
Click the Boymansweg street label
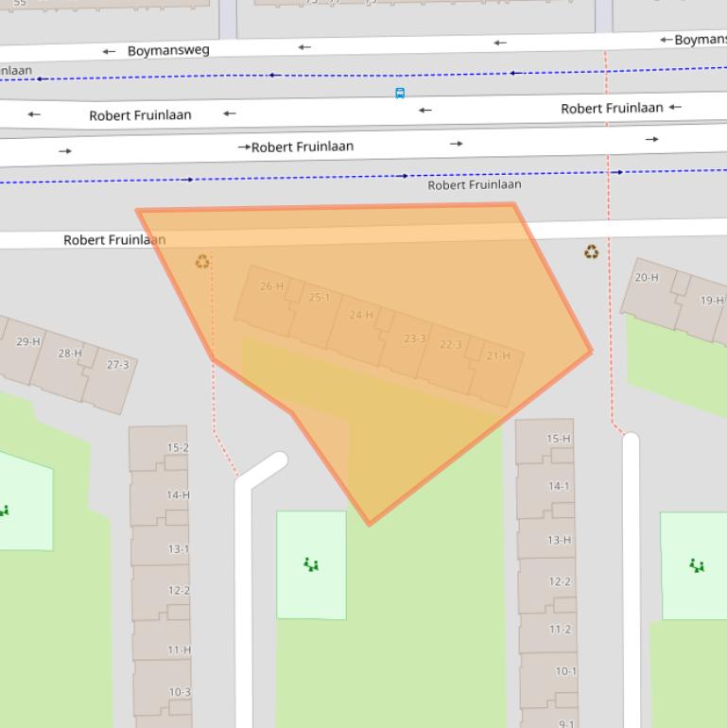tap(168, 50)
